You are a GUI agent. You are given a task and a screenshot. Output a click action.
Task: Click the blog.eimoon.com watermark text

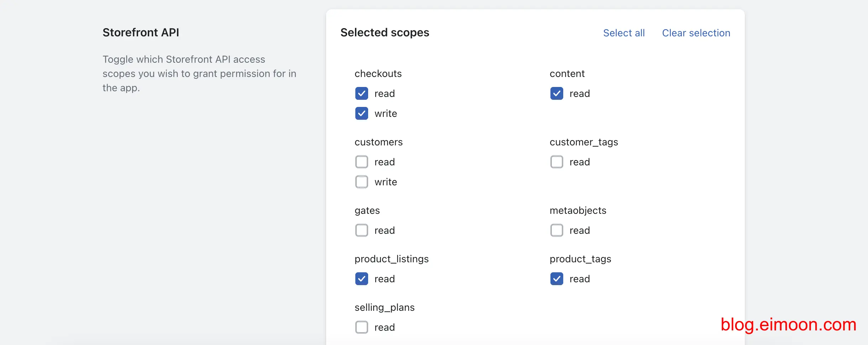[788, 325]
